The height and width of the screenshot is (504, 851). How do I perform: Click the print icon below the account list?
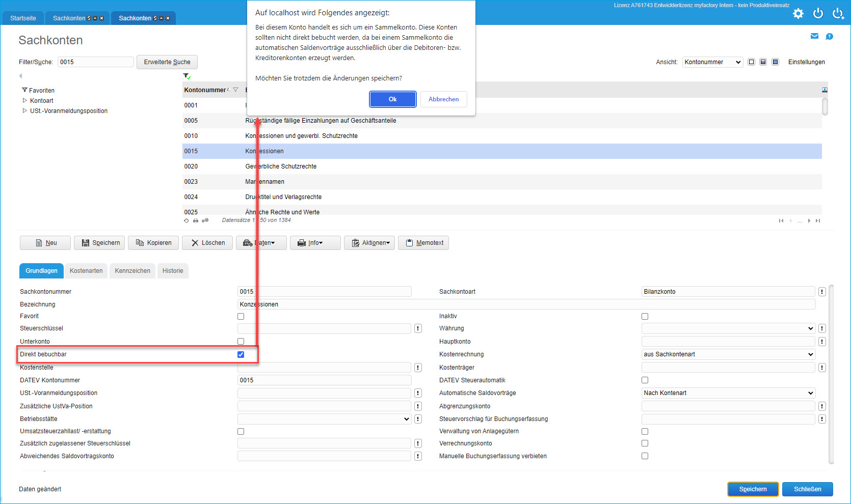[x=196, y=221]
